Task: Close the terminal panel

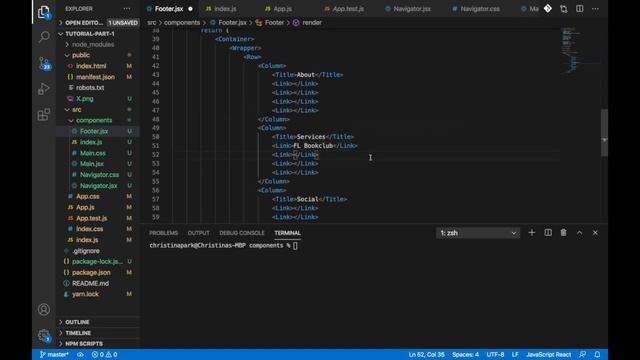Action: pyautogui.click(x=596, y=233)
